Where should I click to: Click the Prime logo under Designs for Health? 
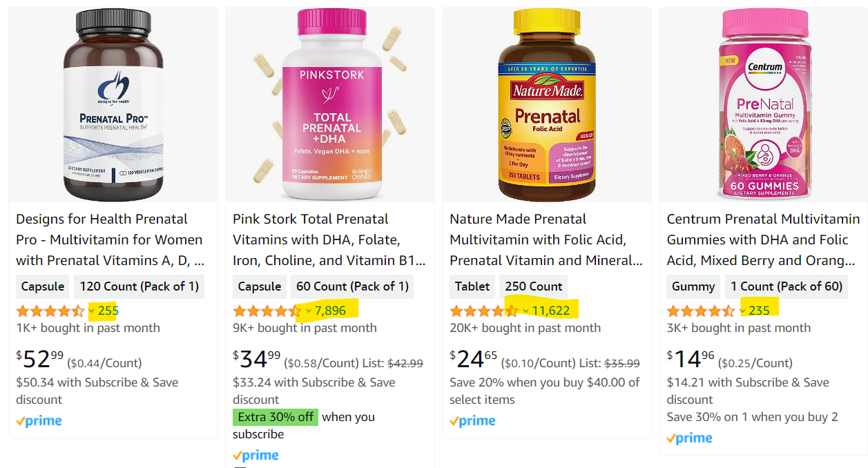click(x=39, y=421)
